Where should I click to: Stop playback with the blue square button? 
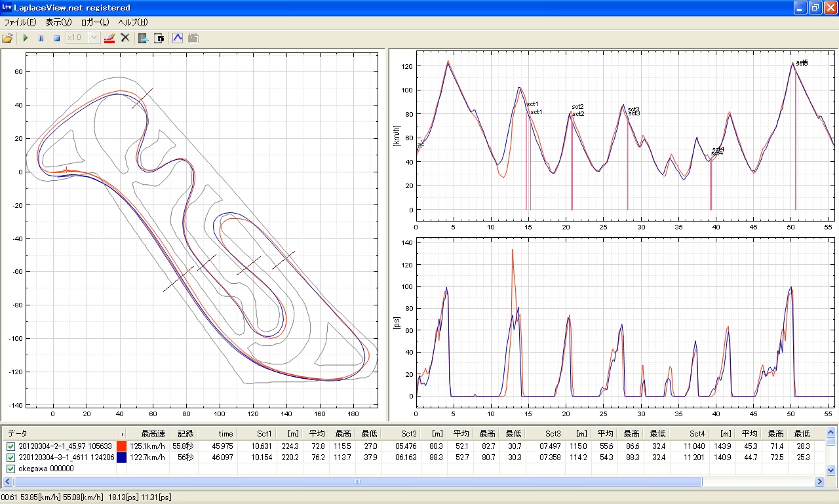[x=56, y=38]
